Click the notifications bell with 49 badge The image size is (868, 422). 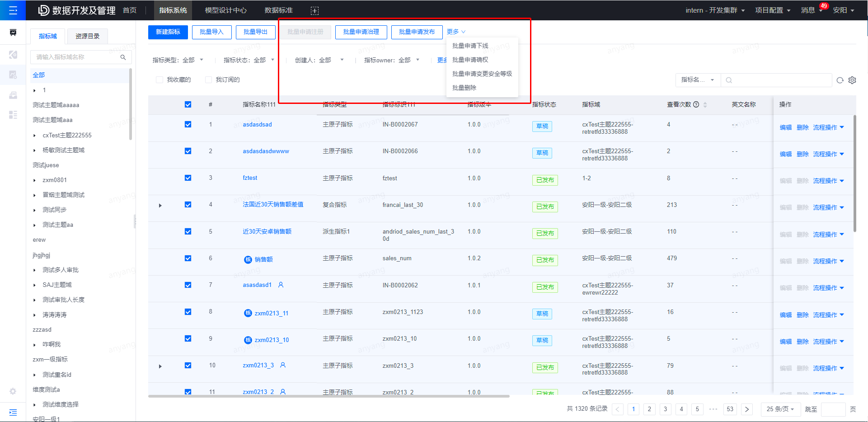click(x=810, y=10)
